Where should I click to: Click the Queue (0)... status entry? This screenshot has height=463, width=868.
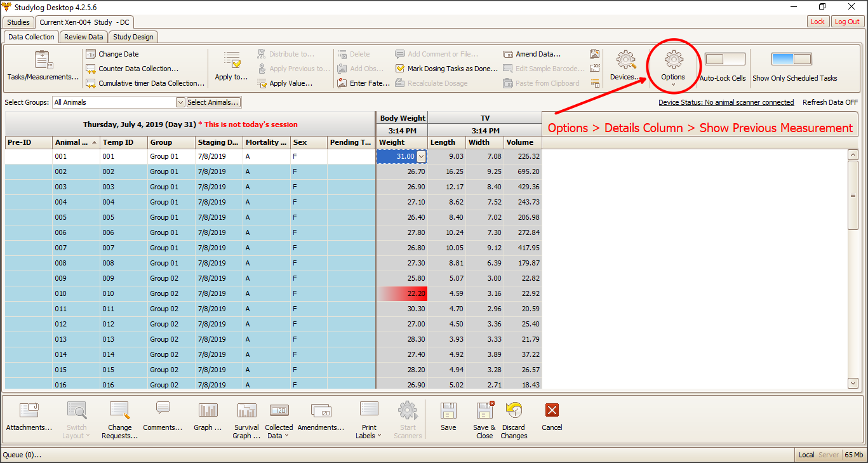22,455
